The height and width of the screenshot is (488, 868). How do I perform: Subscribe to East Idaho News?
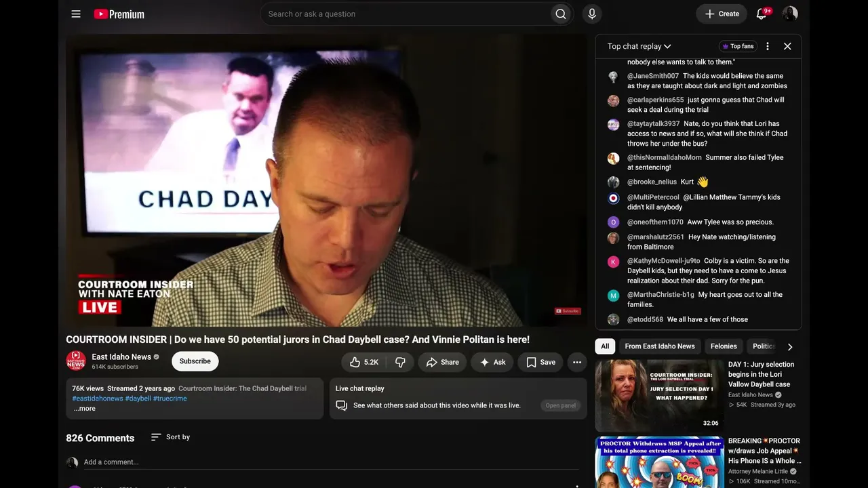point(195,361)
